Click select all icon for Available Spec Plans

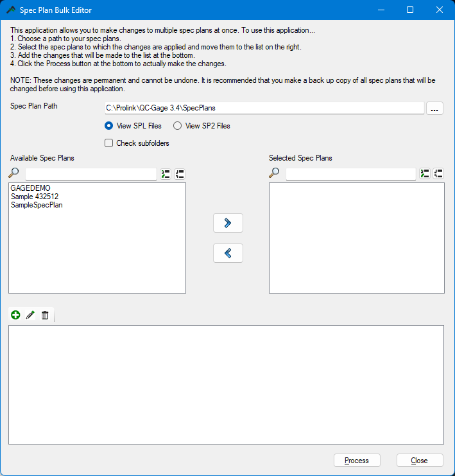(x=166, y=173)
